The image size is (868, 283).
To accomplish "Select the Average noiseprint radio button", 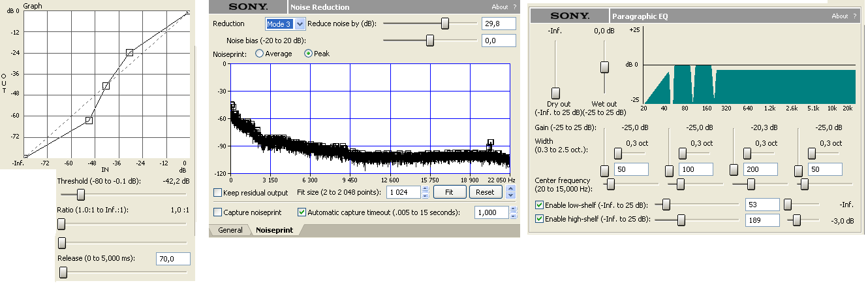I will coord(259,54).
